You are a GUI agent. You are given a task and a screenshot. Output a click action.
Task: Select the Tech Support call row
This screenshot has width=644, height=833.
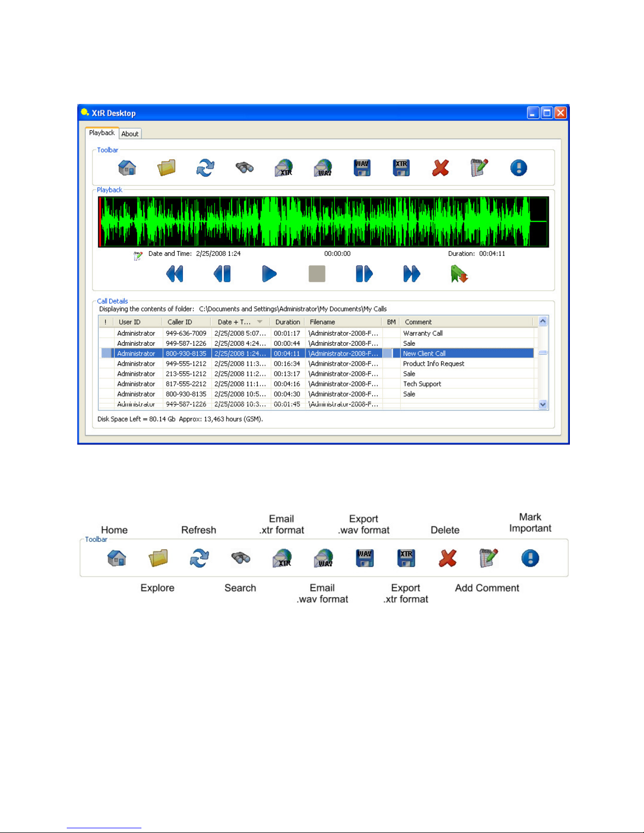[x=318, y=384]
